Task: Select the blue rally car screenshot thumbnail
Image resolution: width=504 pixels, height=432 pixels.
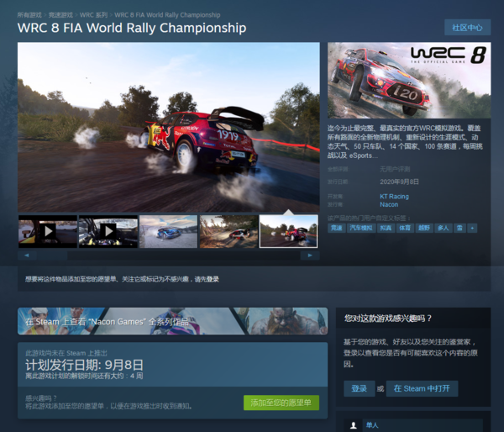Action: click(x=168, y=230)
